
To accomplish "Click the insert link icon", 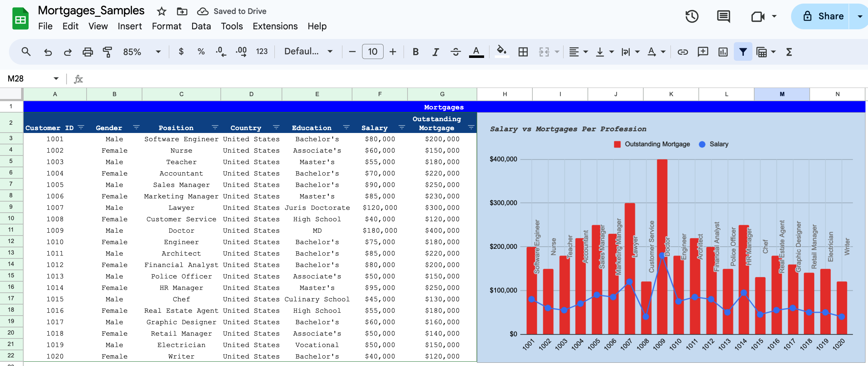I will [x=683, y=52].
